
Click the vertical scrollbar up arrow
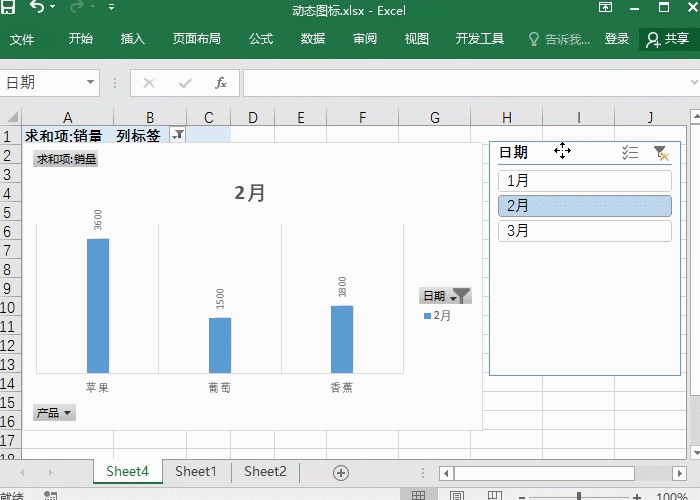pos(695,117)
